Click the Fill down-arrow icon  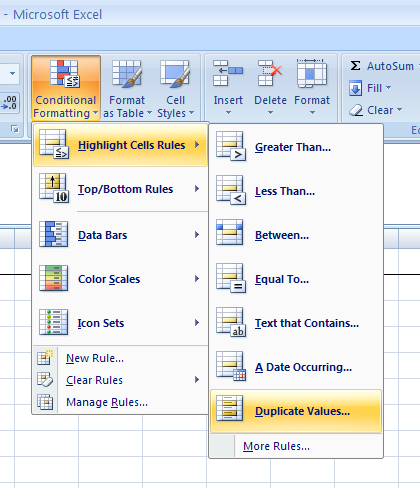(355, 88)
